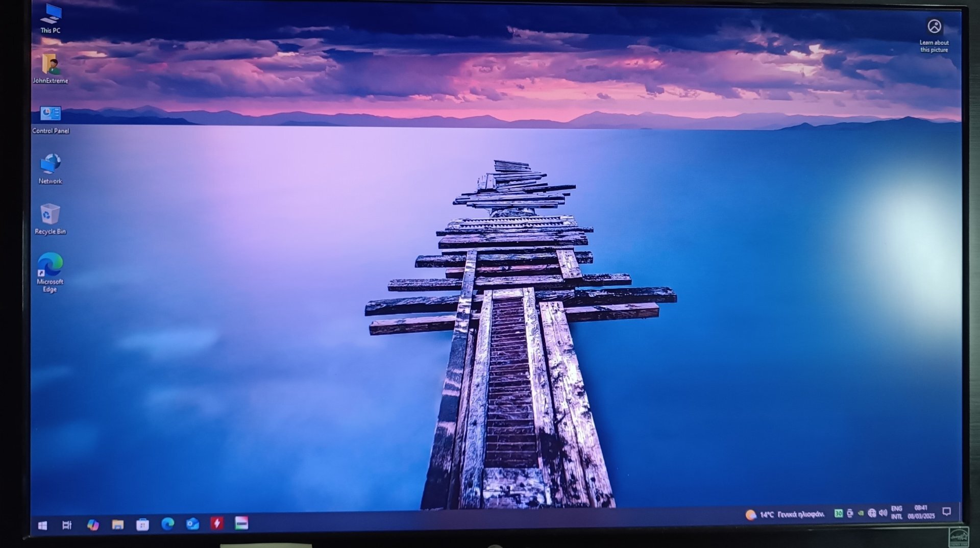Image resolution: width=980 pixels, height=548 pixels.
Task: Open the network globe tray icon
Action: click(872, 513)
